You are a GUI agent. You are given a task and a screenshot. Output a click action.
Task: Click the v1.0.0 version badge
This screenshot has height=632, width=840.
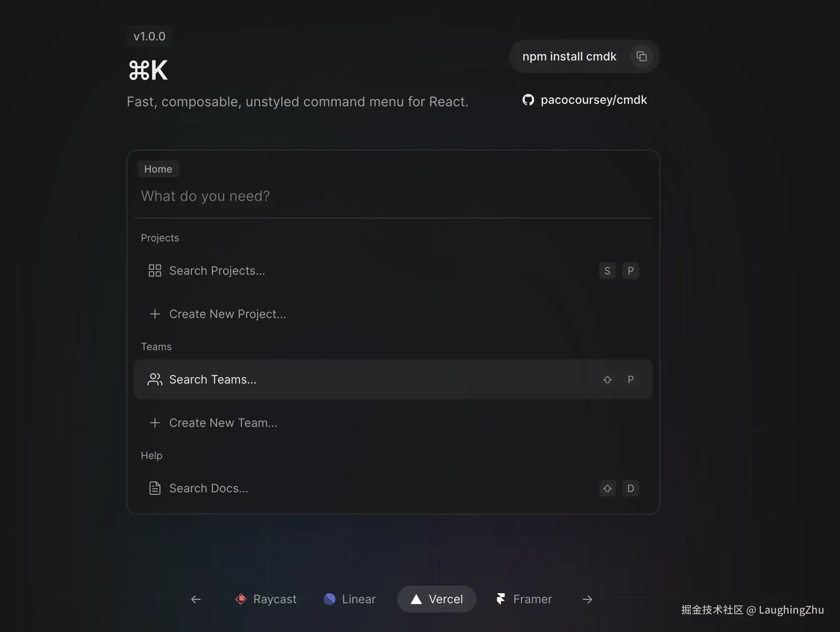150,36
